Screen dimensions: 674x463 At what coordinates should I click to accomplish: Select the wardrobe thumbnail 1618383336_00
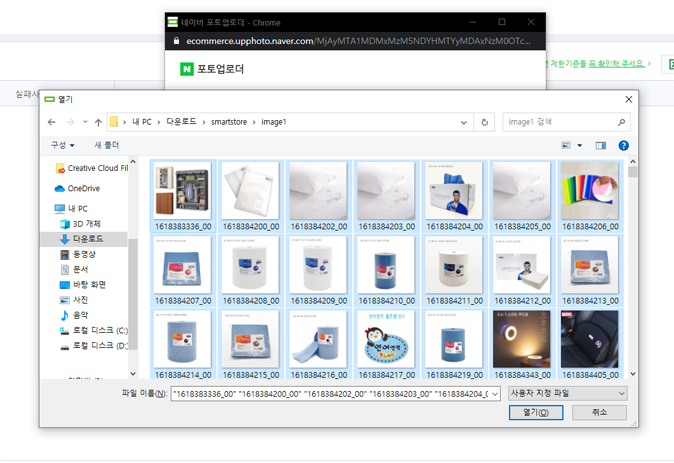[x=183, y=197]
